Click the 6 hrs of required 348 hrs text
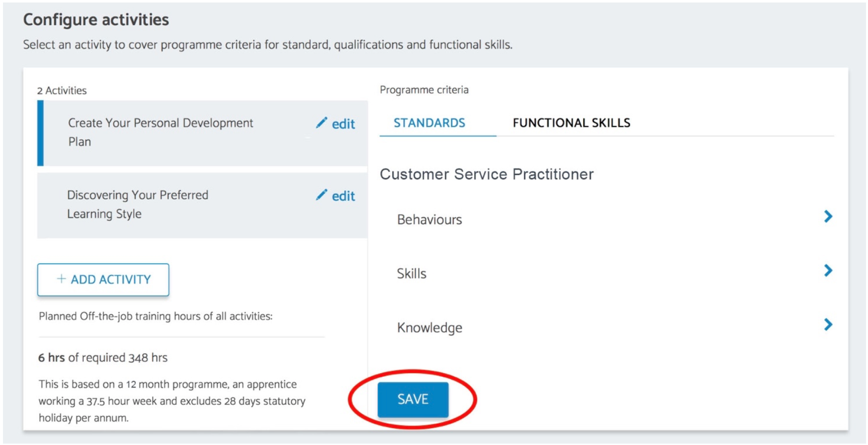The height and width of the screenshot is (445, 868). tap(103, 357)
